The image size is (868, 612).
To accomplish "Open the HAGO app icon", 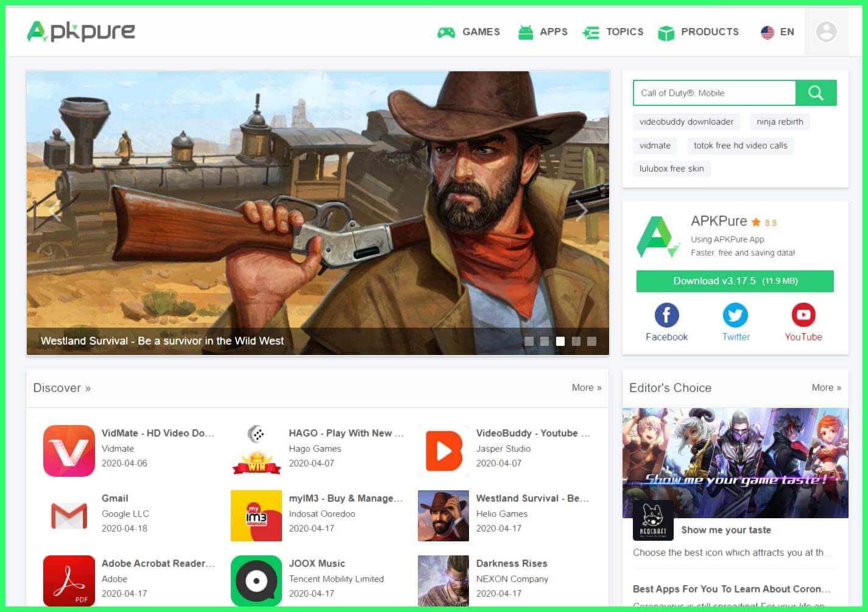I will [x=256, y=451].
